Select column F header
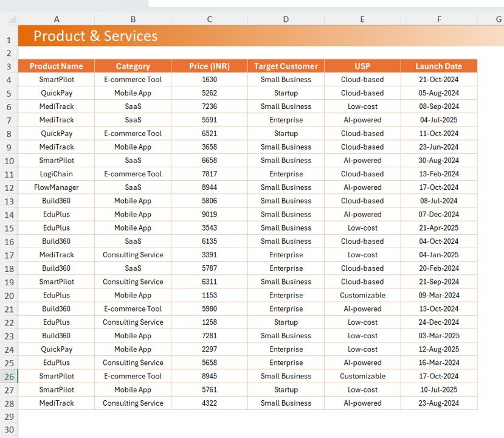The height and width of the screenshot is (438, 504). pos(439,19)
